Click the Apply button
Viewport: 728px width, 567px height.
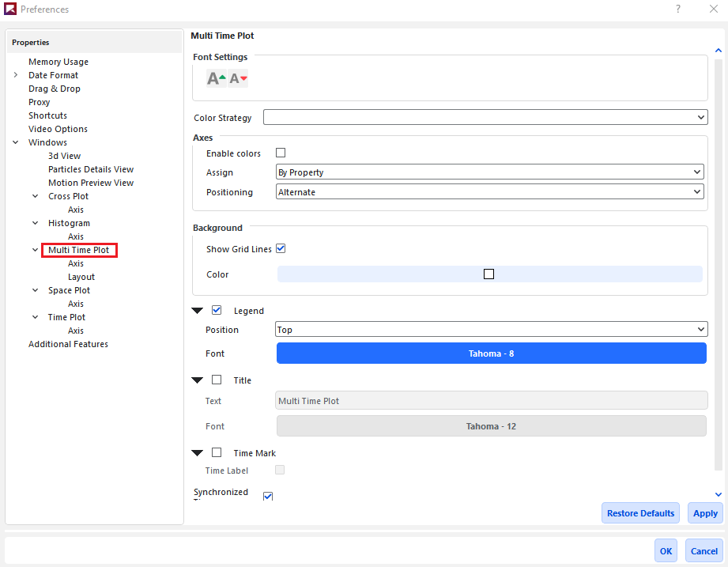705,513
